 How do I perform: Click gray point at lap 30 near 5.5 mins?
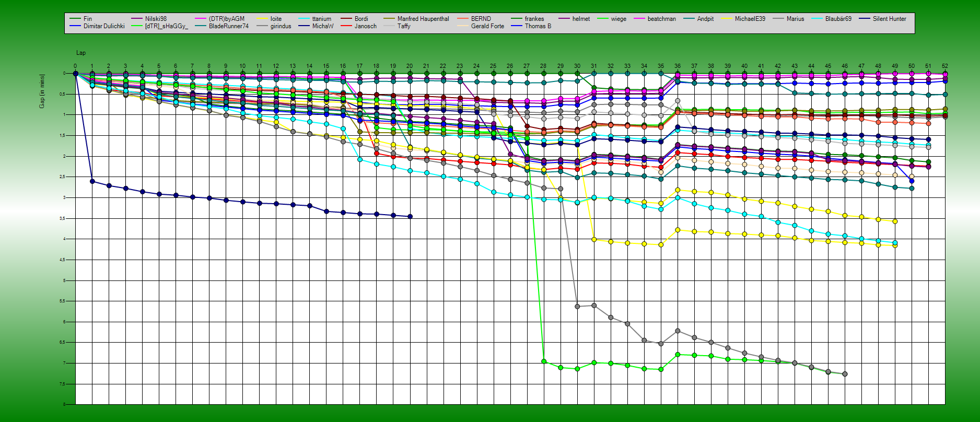[577, 307]
